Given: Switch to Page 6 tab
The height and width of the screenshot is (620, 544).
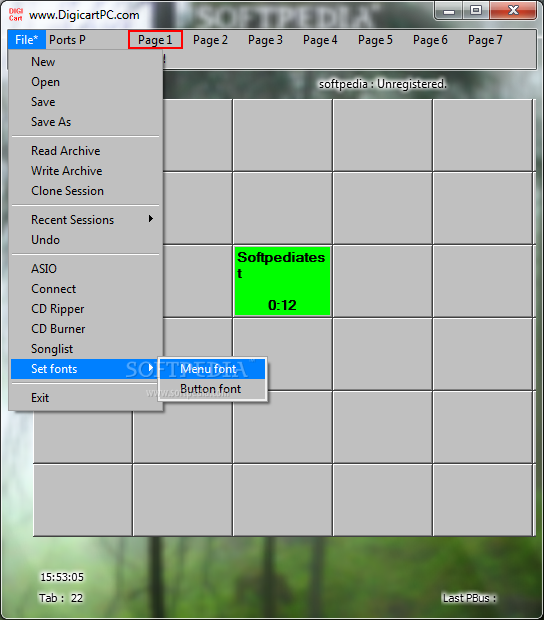Looking at the screenshot, I should tap(430, 40).
